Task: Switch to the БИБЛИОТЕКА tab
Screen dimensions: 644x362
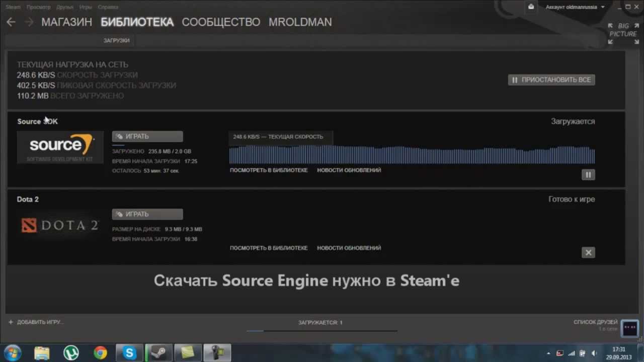Action: point(137,22)
